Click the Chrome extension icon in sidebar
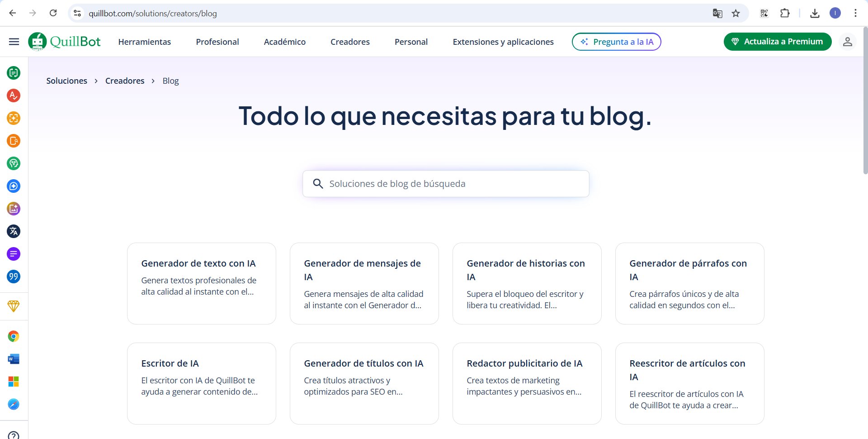 14,336
